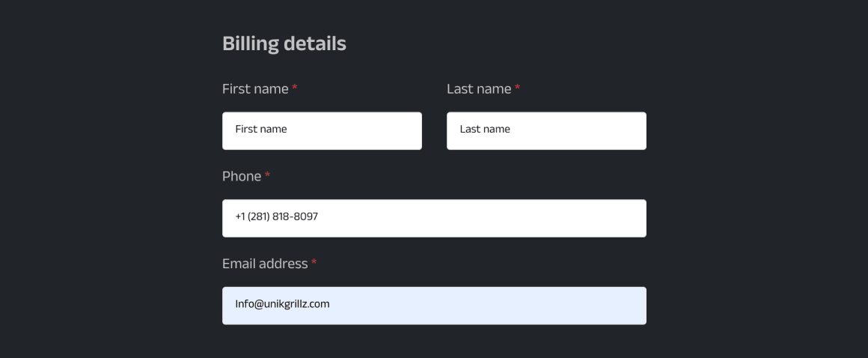The width and height of the screenshot is (868, 358).
Task: Click the required asterisk beside Phone
Action: click(x=267, y=175)
